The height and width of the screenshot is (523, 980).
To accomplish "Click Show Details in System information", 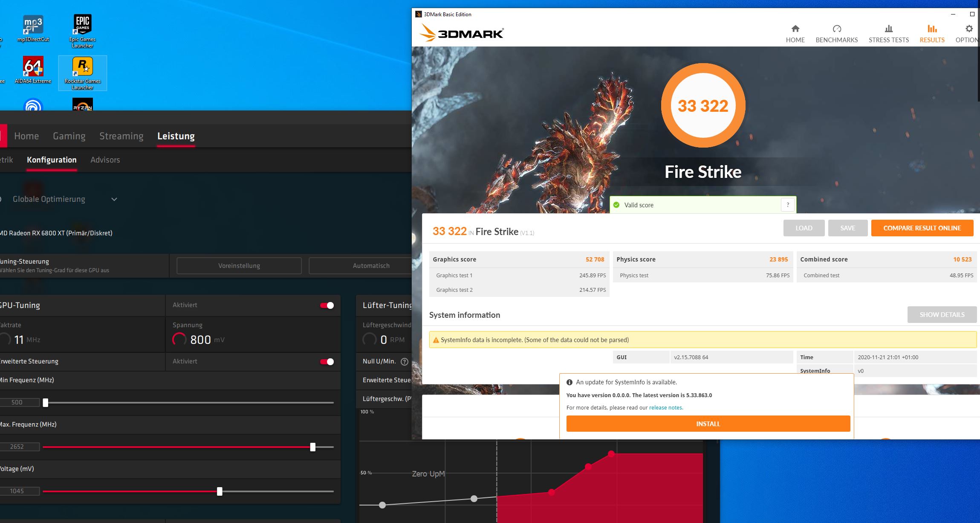I will pyautogui.click(x=942, y=315).
